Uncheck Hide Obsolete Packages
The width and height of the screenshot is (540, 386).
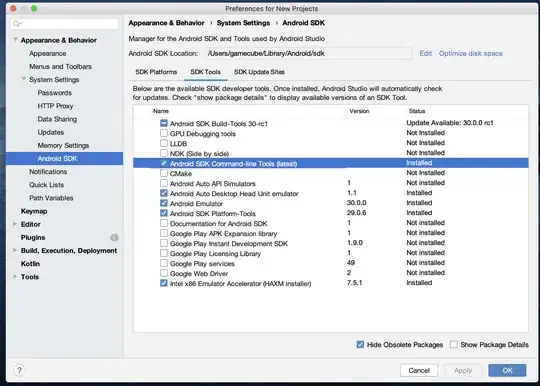pyautogui.click(x=360, y=344)
